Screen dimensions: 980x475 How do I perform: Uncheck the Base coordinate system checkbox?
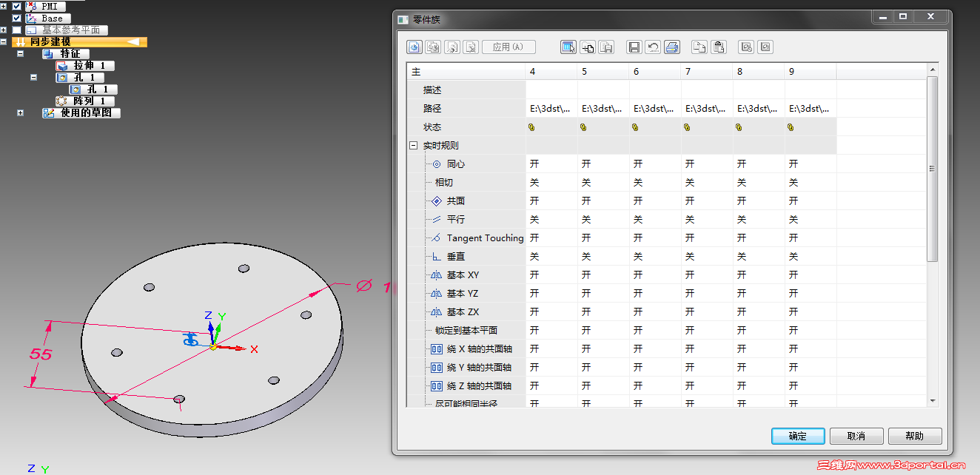pyautogui.click(x=16, y=18)
